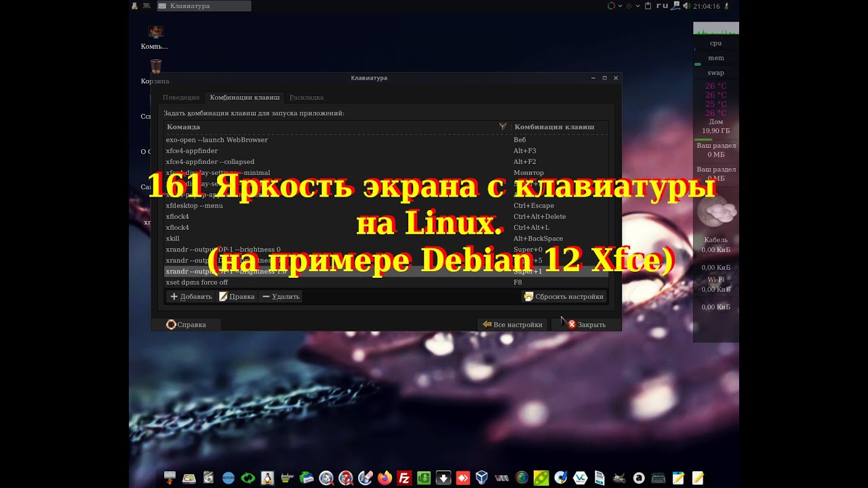This screenshot has width=868, height=488.
Task: Select the xset dpms force off row
Action: point(387,282)
